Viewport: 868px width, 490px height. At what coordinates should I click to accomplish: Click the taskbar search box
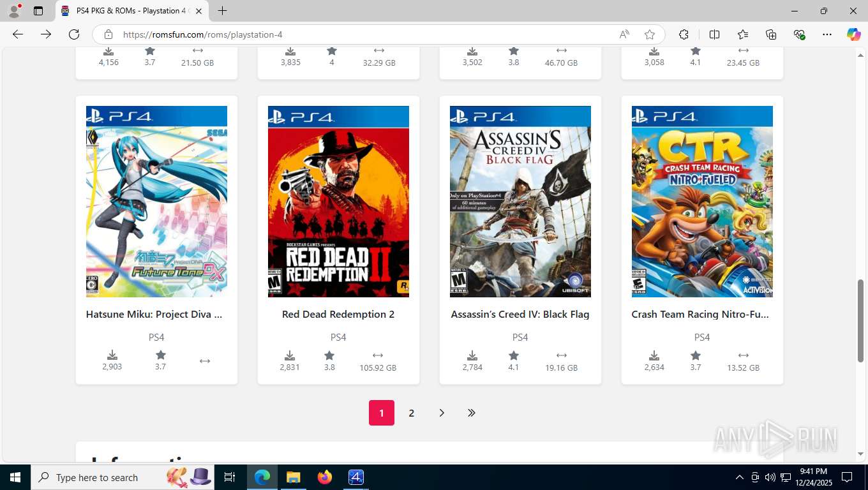tap(123, 477)
